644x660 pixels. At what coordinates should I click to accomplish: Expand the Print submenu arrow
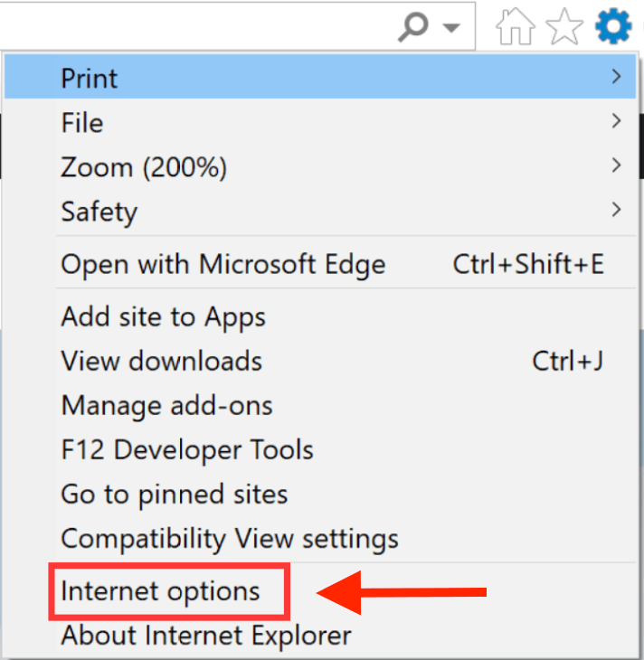tap(617, 77)
